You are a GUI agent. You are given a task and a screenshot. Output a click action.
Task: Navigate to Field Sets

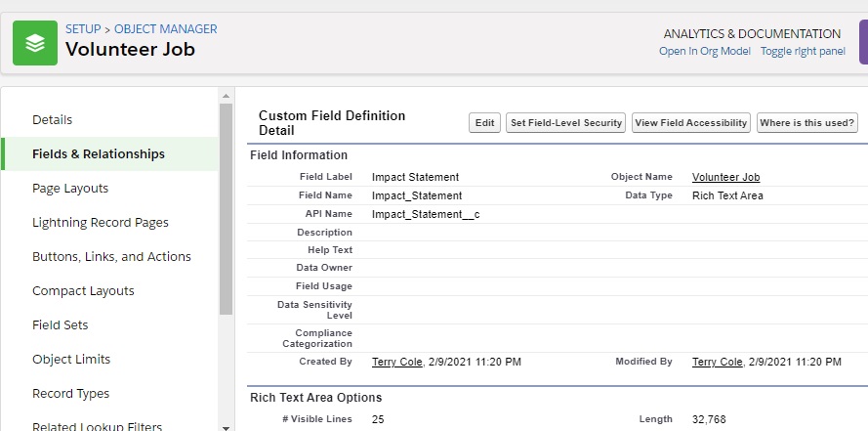60,325
